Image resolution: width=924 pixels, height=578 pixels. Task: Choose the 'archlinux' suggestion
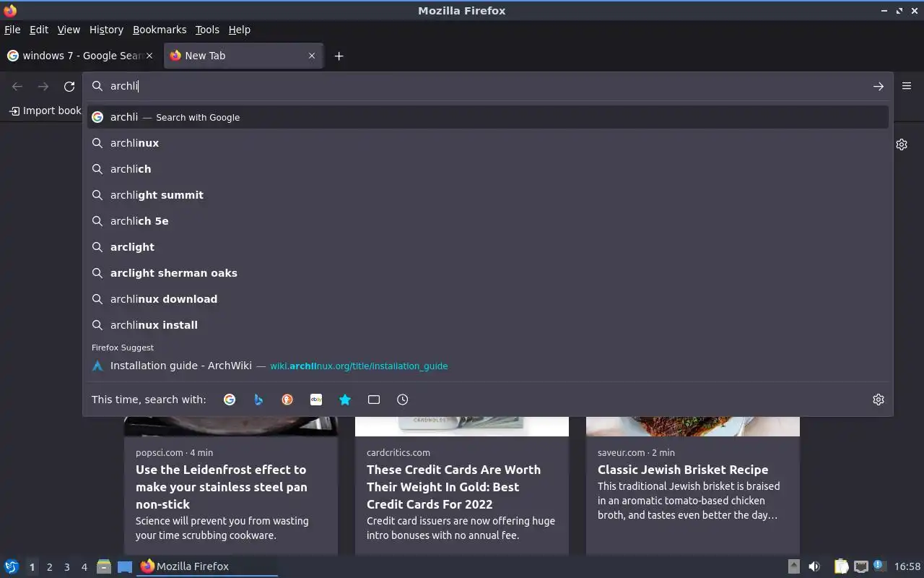click(x=488, y=143)
